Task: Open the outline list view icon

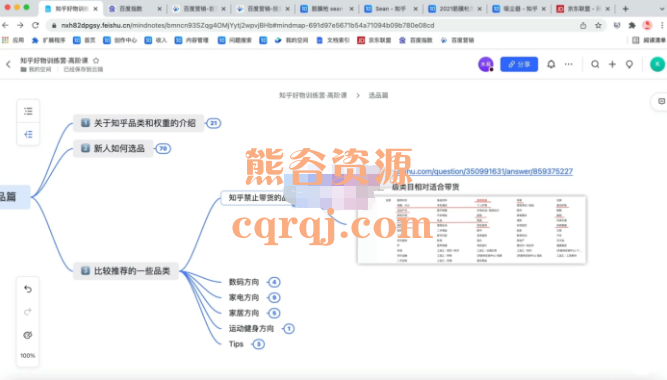Action: coord(28,111)
